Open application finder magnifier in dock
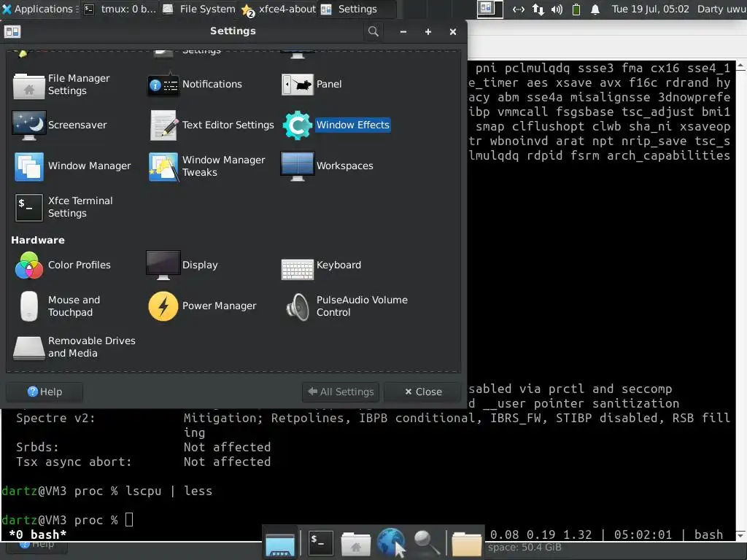This screenshot has height=560, width=747. click(x=426, y=542)
